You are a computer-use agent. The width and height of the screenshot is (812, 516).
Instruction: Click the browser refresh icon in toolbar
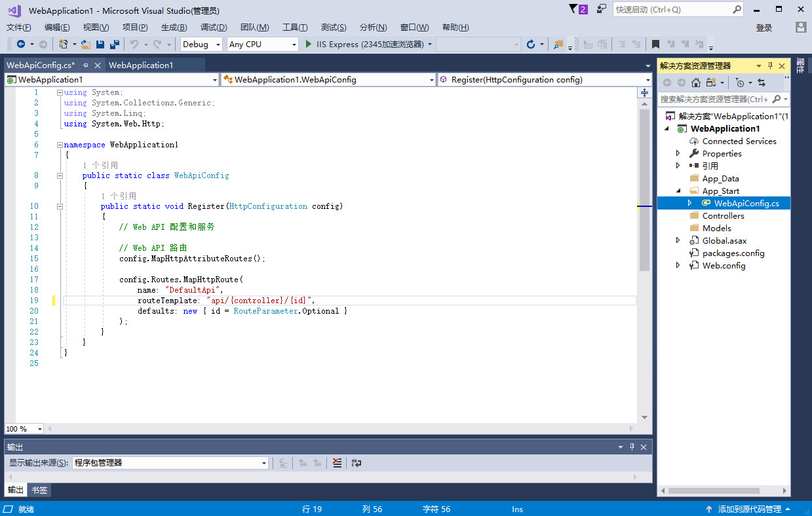531,45
